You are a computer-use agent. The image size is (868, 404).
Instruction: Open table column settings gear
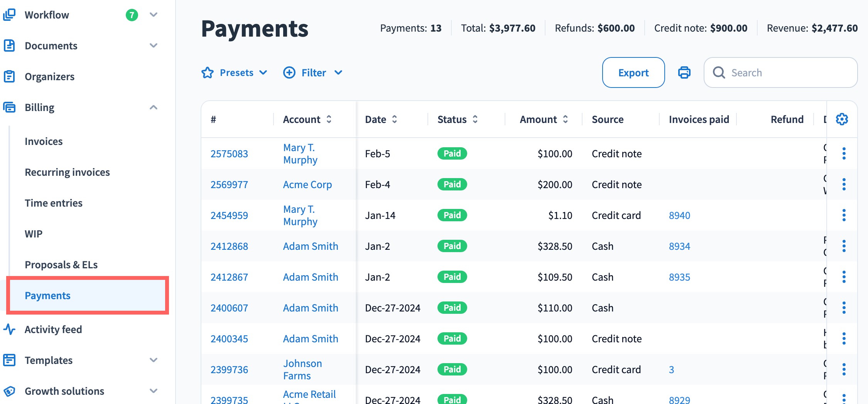tap(842, 119)
